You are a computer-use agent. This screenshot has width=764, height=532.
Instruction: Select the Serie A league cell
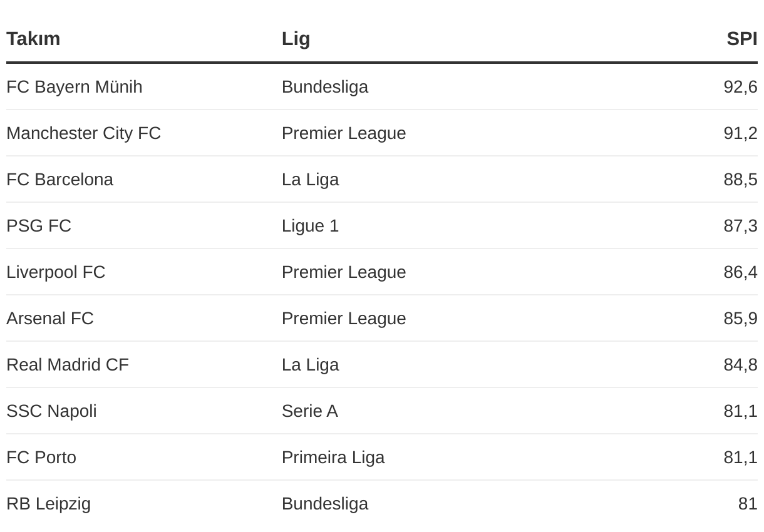(309, 411)
